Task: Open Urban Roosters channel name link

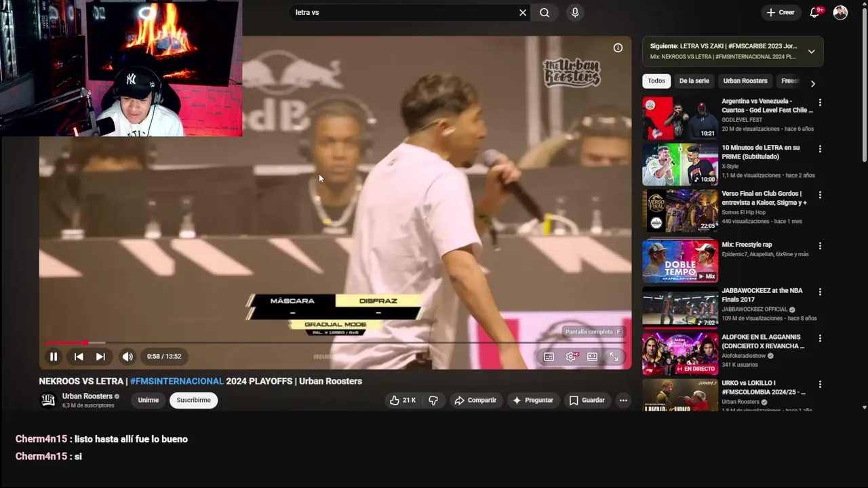Action: [x=87, y=396]
